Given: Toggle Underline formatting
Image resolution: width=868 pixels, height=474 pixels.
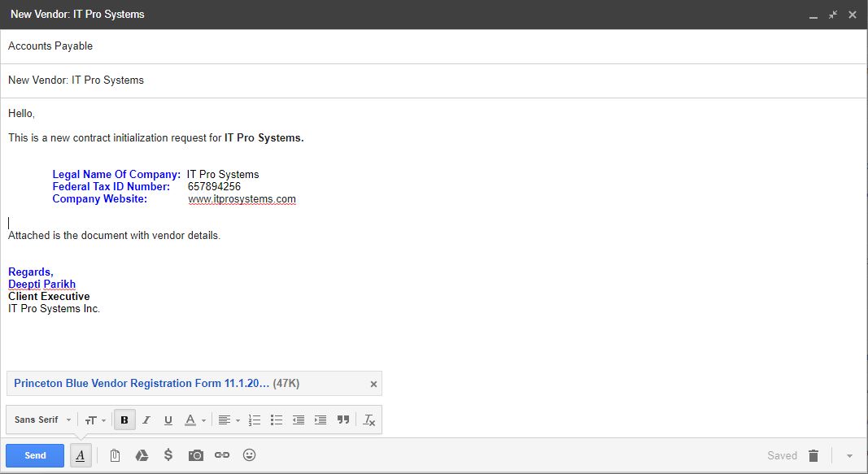Looking at the screenshot, I should pyautogui.click(x=168, y=420).
